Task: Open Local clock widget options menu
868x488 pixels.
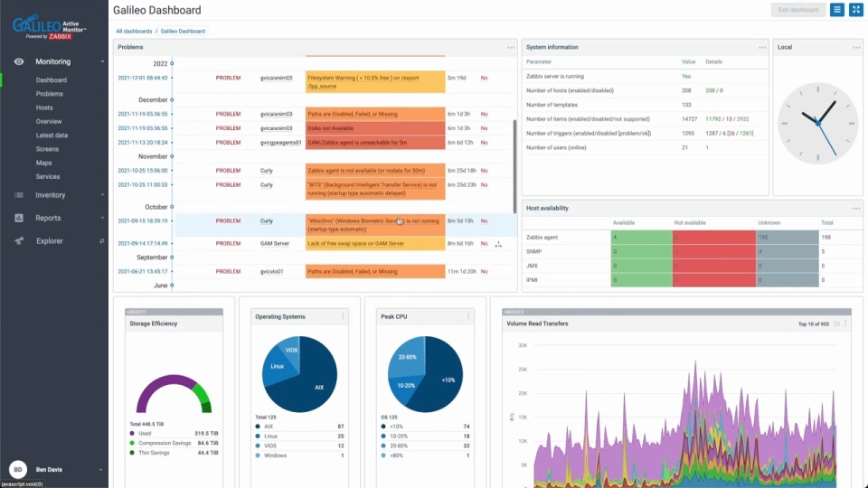Action: click(856, 48)
